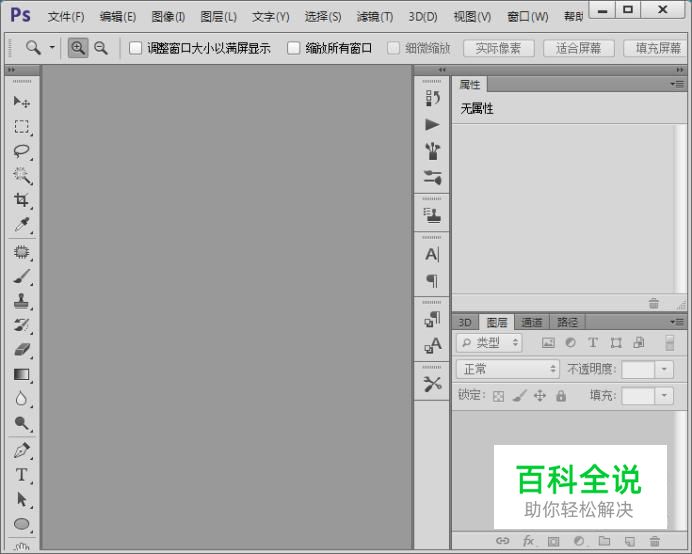Select the Crop tool
This screenshot has width=692, height=554.
[22, 200]
